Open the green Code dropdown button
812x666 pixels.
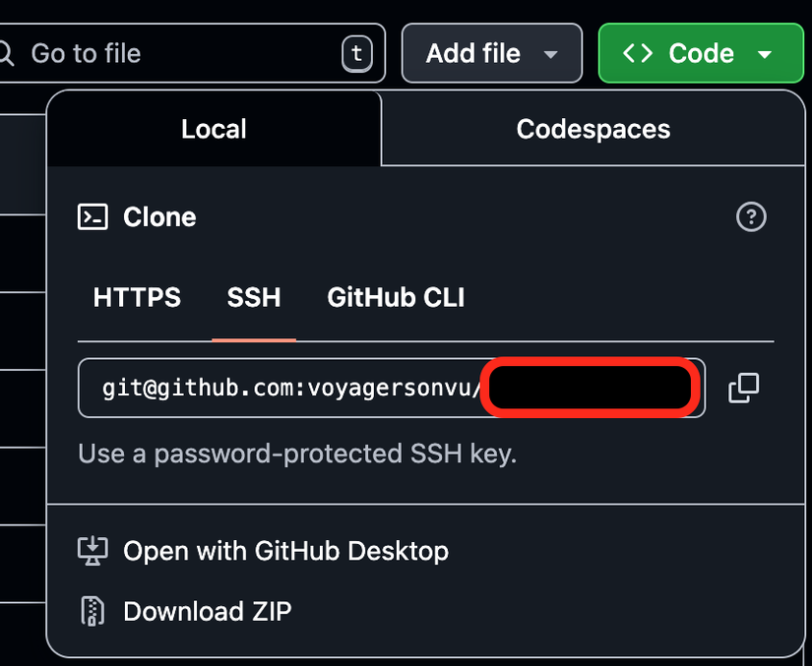tap(701, 53)
